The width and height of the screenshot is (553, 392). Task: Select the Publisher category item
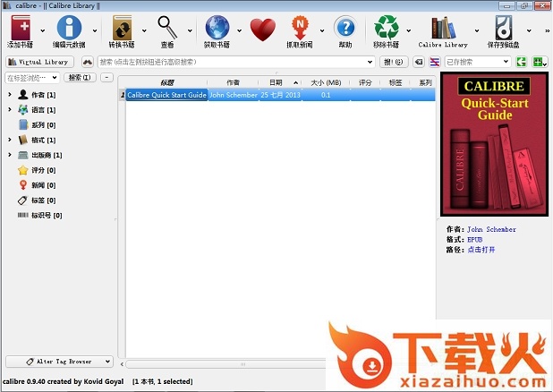(x=40, y=155)
